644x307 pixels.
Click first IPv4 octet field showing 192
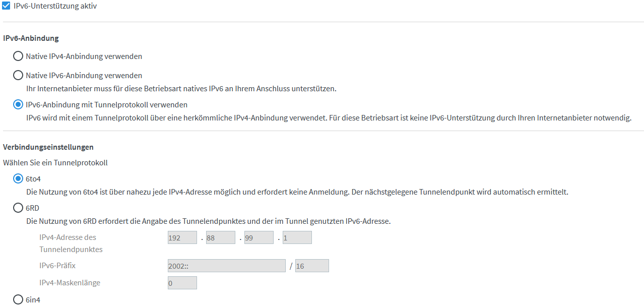[x=182, y=237]
